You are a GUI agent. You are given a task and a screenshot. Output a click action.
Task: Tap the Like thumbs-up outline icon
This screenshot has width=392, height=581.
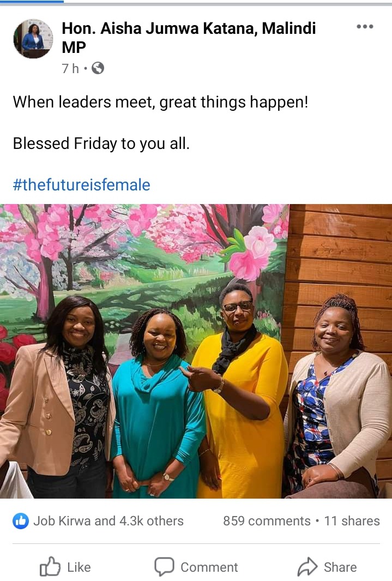(x=50, y=567)
